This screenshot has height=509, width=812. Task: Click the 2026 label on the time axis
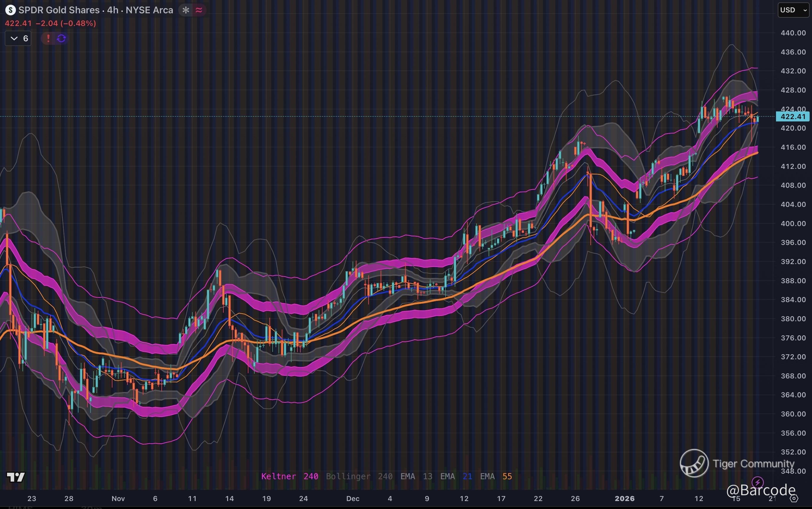(x=624, y=499)
